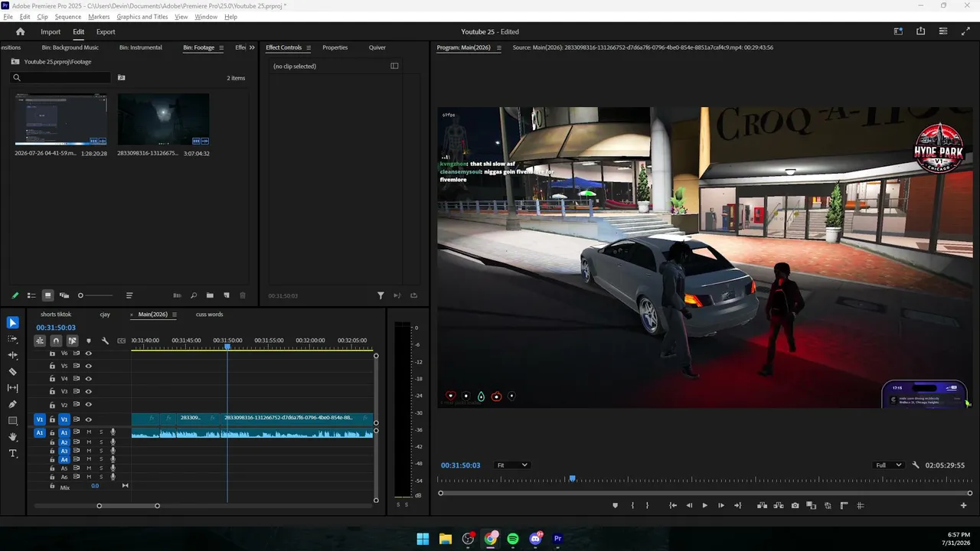Select the 2026-07-26 footage thumbnail
Viewport: 980px width, 551px height.
[x=61, y=119]
